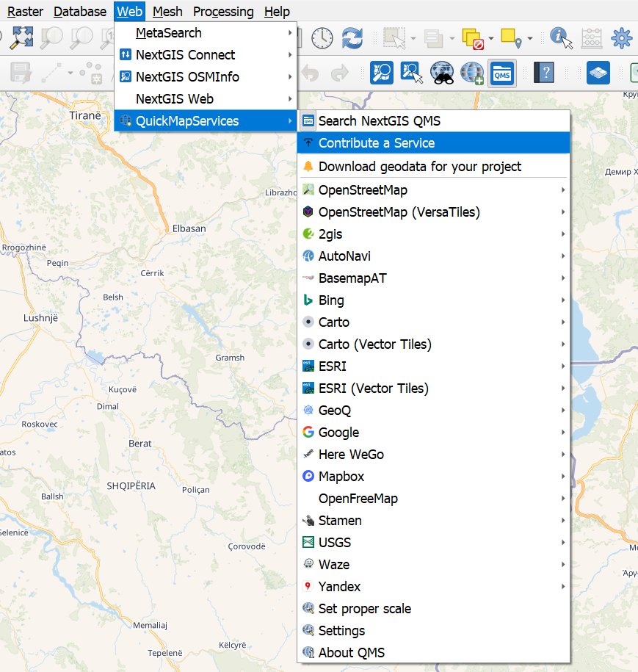Expand the OpenStreetMap submenu arrow

tap(563, 190)
